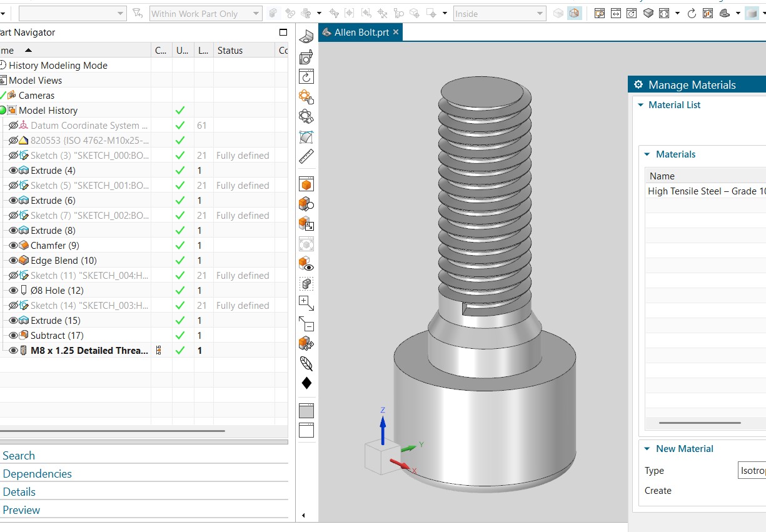Click the black diamond icon in sidebar

pos(306,383)
